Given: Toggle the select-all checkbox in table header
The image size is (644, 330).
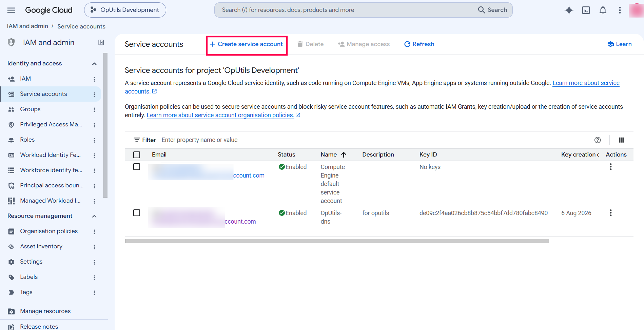Looking at the screenshot, I should click(x=137, y=155).
